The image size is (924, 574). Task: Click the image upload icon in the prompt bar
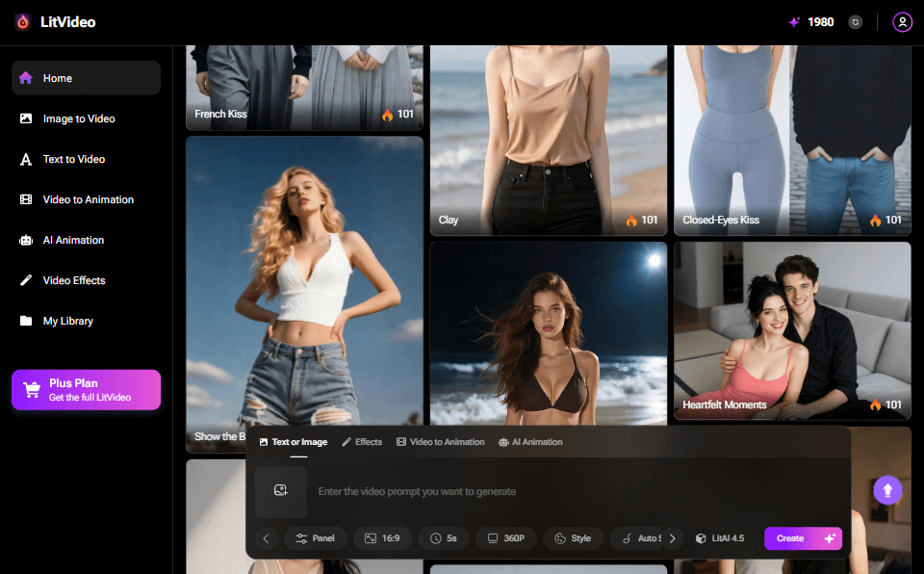[280, 491]
